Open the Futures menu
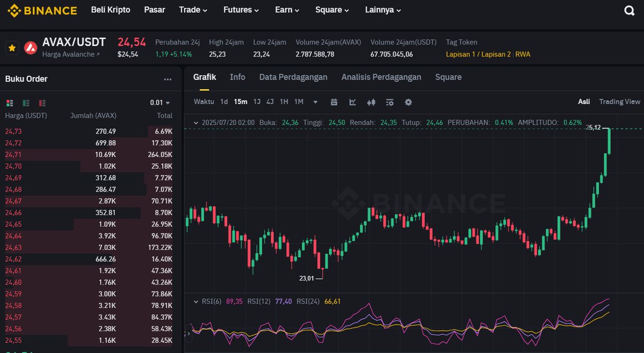The width and height of the screenshot is (644, 353). (x=240, y=10)
